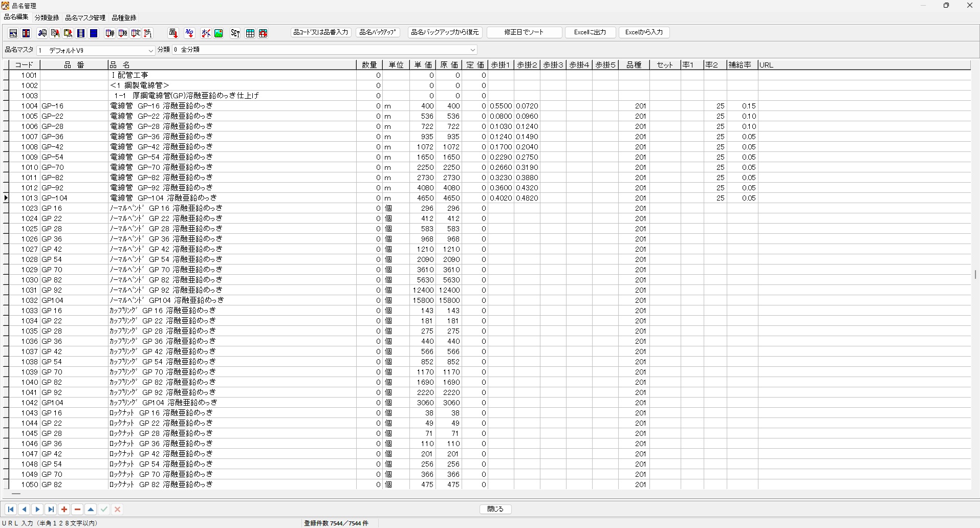Click the name cell 電線管 GP-54 溶融亜鉛めっき
980x528 pixels.
click(x=232, y=157)
